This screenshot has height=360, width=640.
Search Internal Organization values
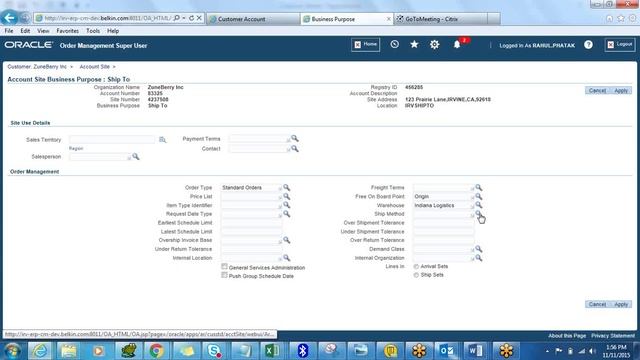tap(479, 258)
